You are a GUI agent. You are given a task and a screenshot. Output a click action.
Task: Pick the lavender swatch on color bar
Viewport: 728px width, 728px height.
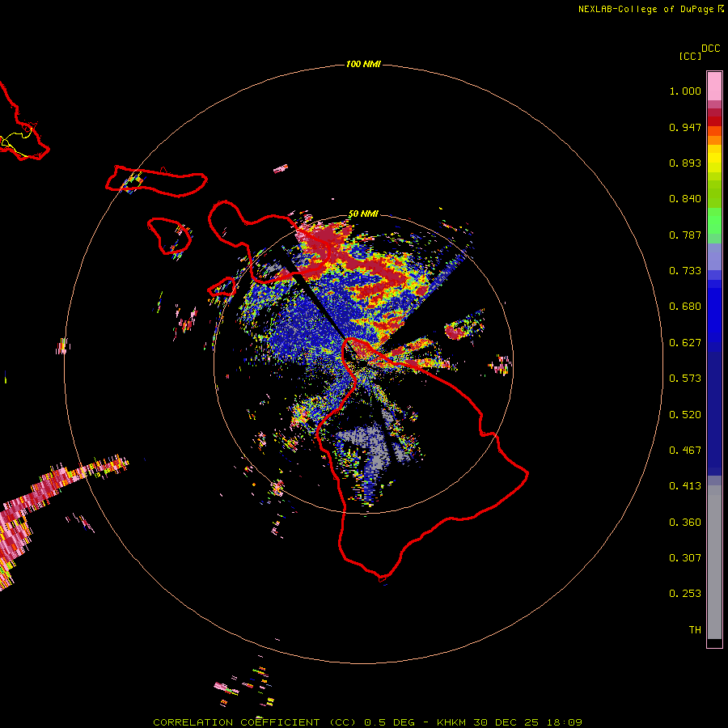[x=714, y=256]
